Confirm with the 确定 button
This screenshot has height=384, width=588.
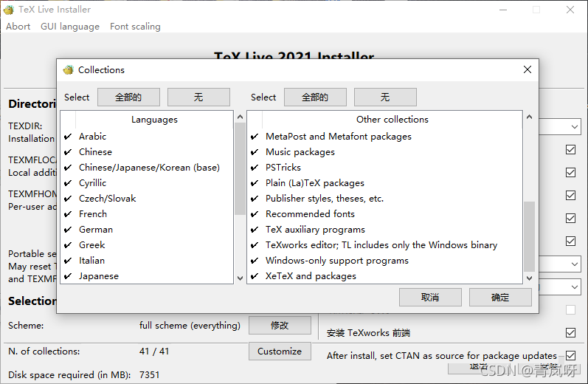click(x=500, y=298)
